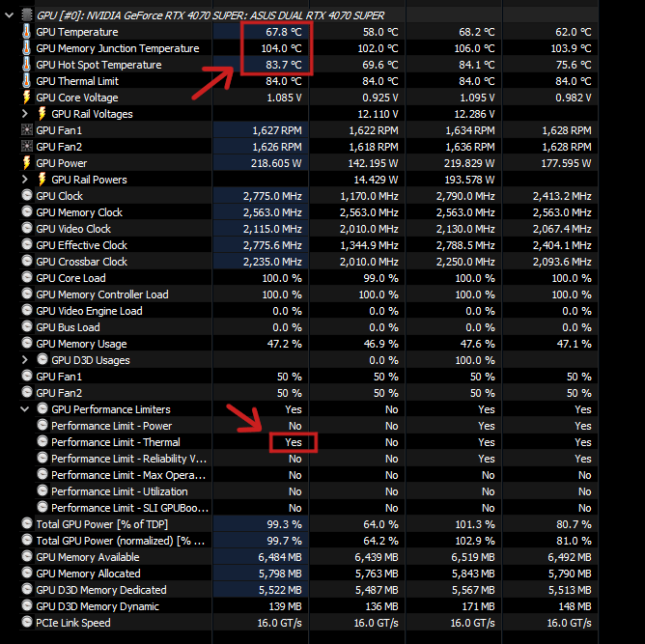The image size is (645, 644).
Task: Click the 1,627 RPM Fan1 value
Action: 277,130
